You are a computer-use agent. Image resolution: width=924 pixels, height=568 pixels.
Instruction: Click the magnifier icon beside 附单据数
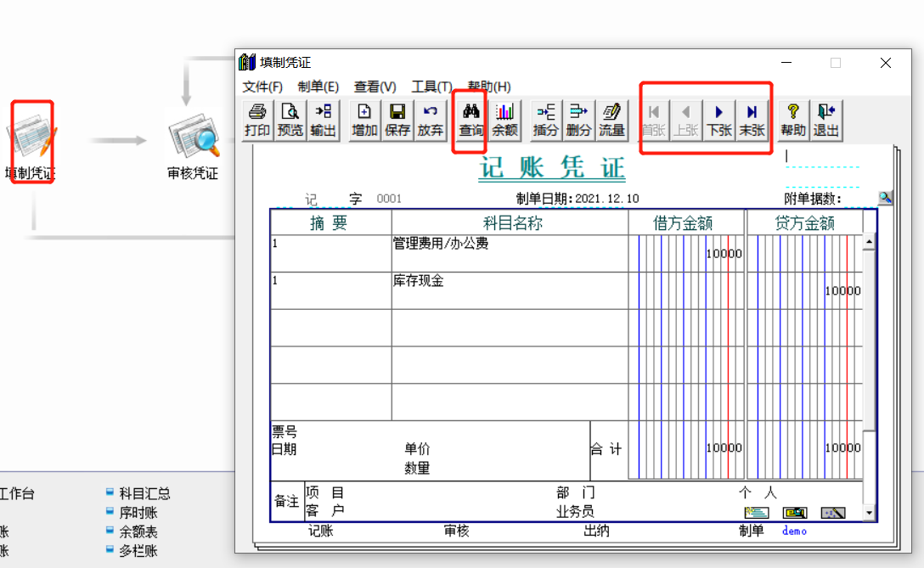pos(885,198)
